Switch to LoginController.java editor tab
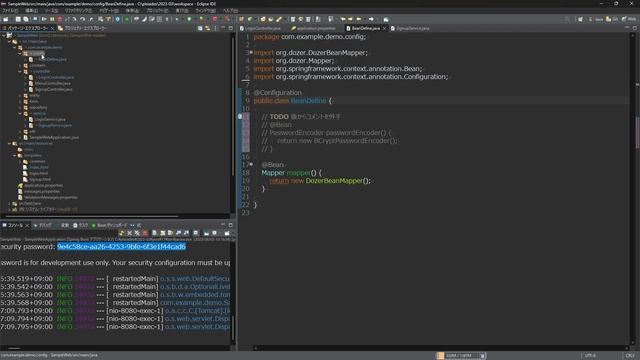 coord(260,28)
